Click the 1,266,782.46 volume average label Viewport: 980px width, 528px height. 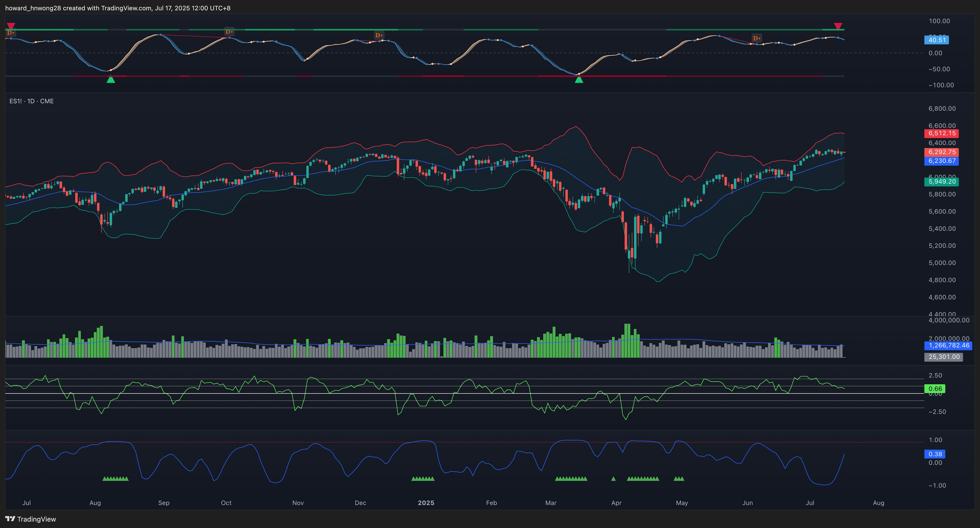948,345
